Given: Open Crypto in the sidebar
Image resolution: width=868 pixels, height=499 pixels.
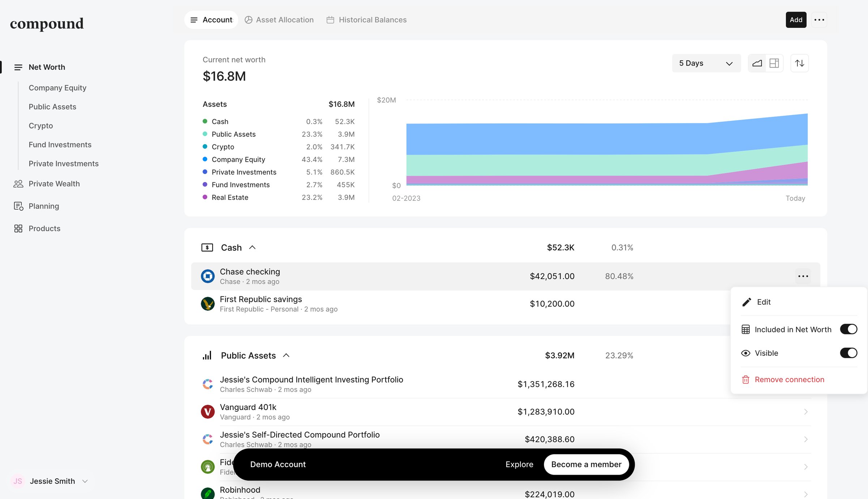Looking at the screenshot, I should coord(41,126).
